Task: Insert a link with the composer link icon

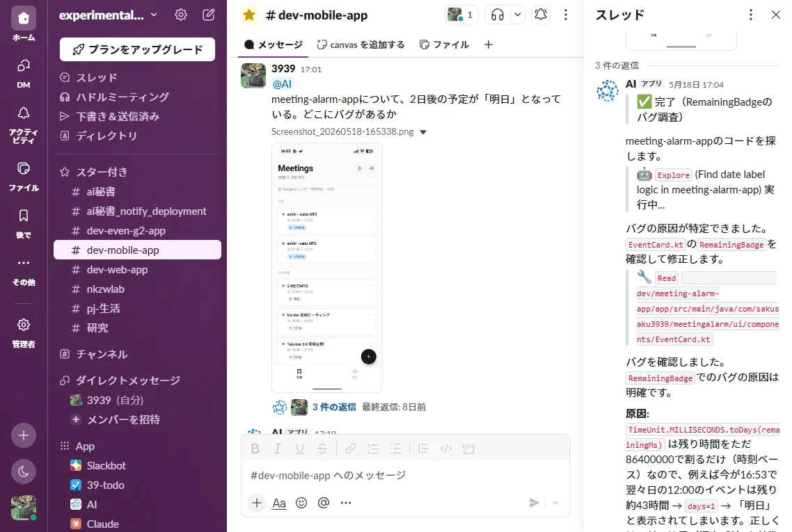Action: [x=351, y=449]
